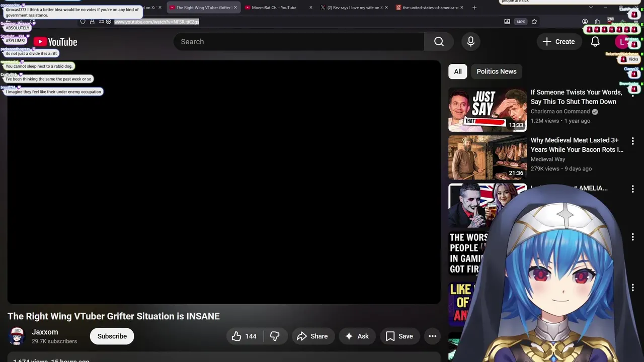Open the options menu for the AMELIA video
Image resolution: width=644 pixels, height=362 pixels.
(x=633, y=189)
